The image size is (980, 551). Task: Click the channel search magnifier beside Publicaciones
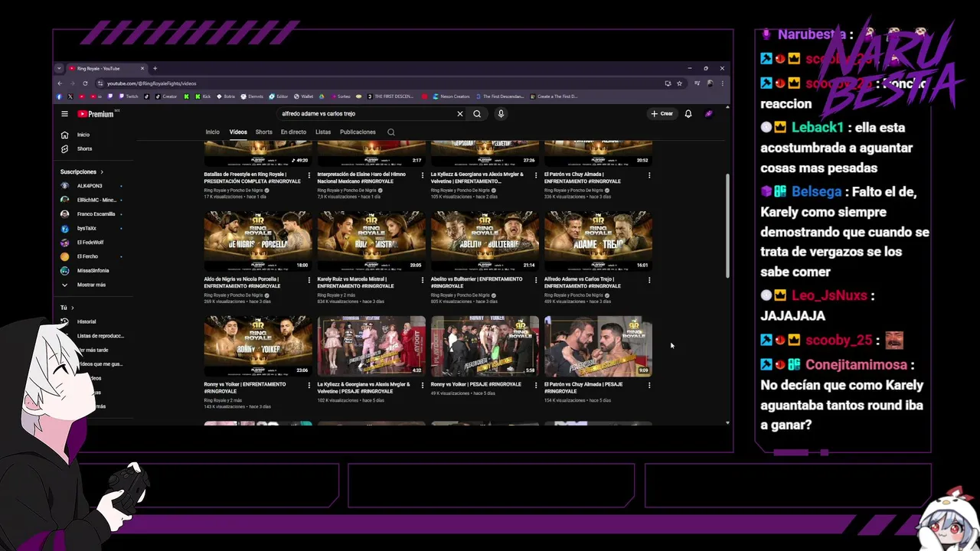tap(391, 132)
